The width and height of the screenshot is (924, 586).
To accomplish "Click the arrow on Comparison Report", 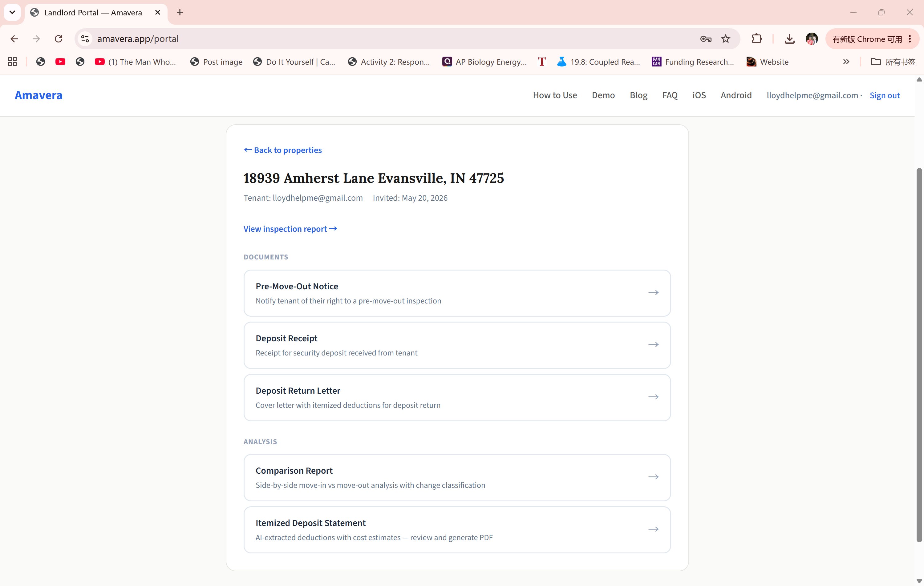I will tap(653, 477).
